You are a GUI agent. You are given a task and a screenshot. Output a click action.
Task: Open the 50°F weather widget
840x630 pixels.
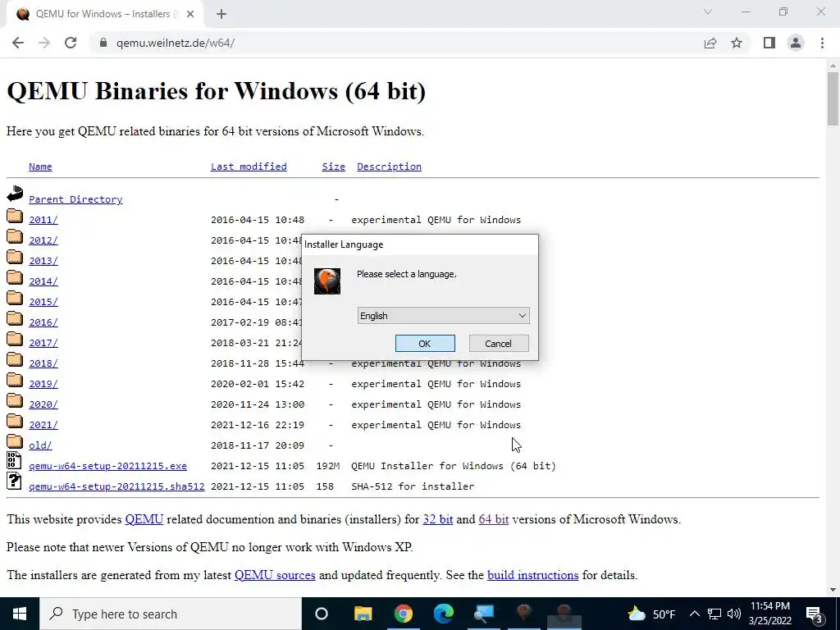pyautogui.click(x=651, y=614)
